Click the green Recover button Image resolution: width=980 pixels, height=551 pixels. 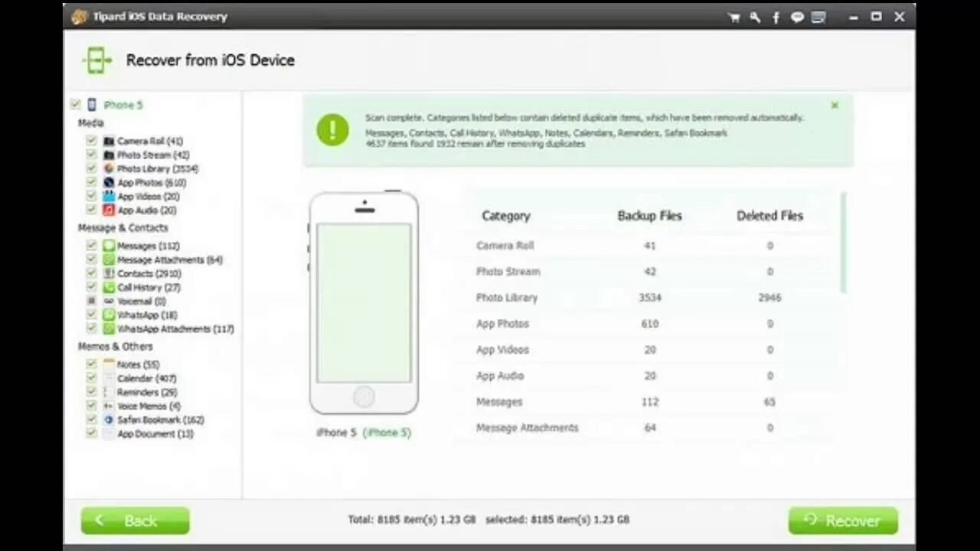843,520
